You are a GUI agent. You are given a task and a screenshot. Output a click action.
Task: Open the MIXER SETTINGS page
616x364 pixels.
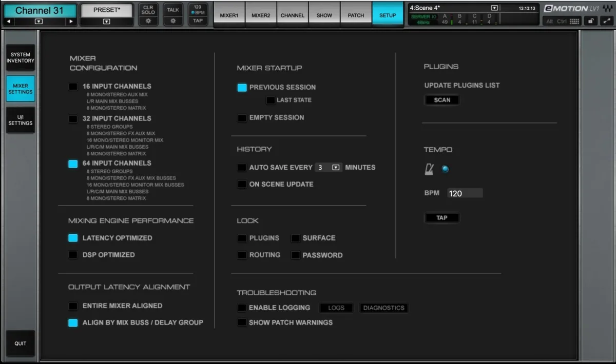click(21, 89)
